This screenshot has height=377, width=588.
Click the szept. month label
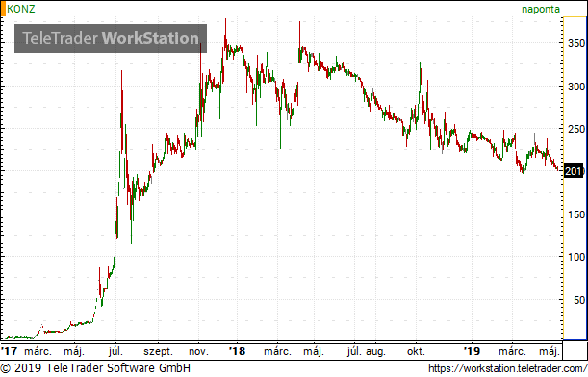pyautogui.click(x=158, y=352)
